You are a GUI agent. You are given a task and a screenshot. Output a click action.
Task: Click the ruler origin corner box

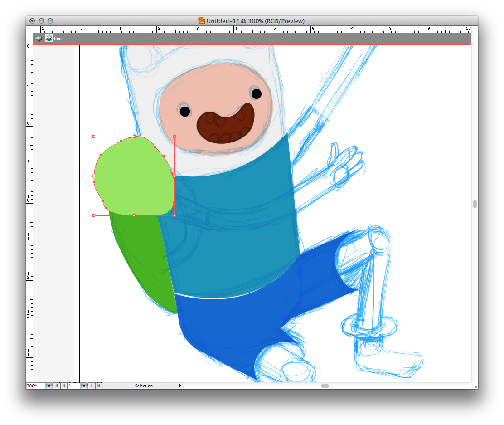29,29
